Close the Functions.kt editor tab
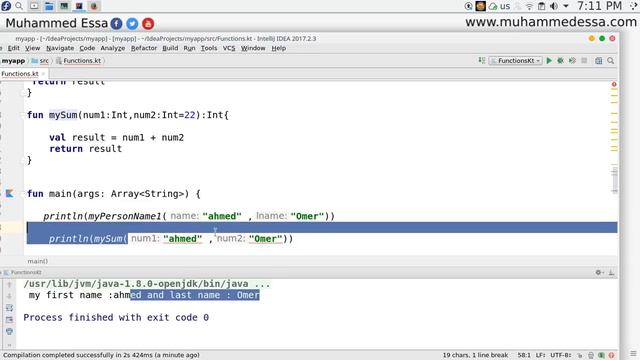The width and height of the screenshot is (640, 360). [x=44, y=74]
